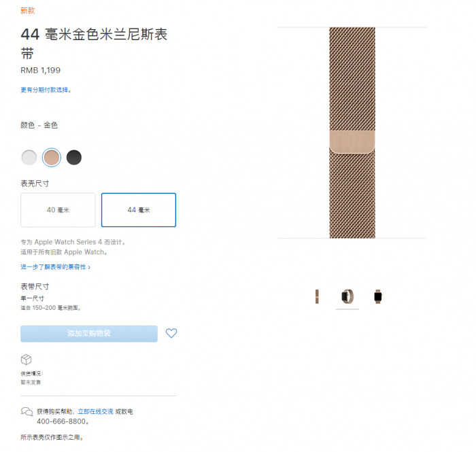Select the silver color swatch

coord(29,158)
